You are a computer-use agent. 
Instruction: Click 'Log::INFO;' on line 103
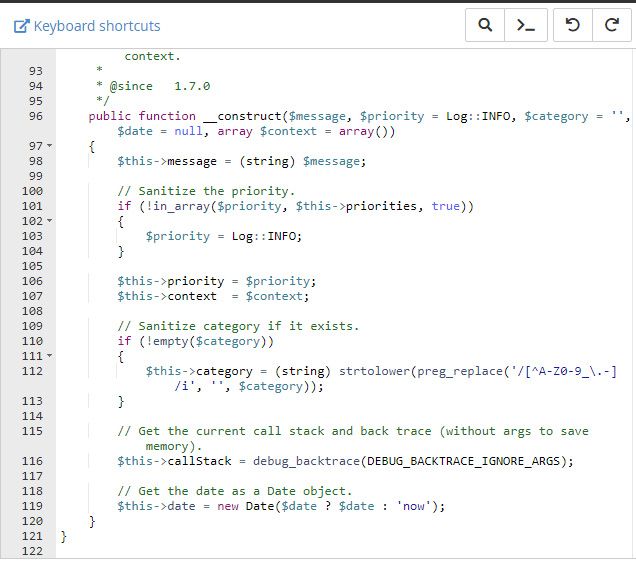coord(266,236)
